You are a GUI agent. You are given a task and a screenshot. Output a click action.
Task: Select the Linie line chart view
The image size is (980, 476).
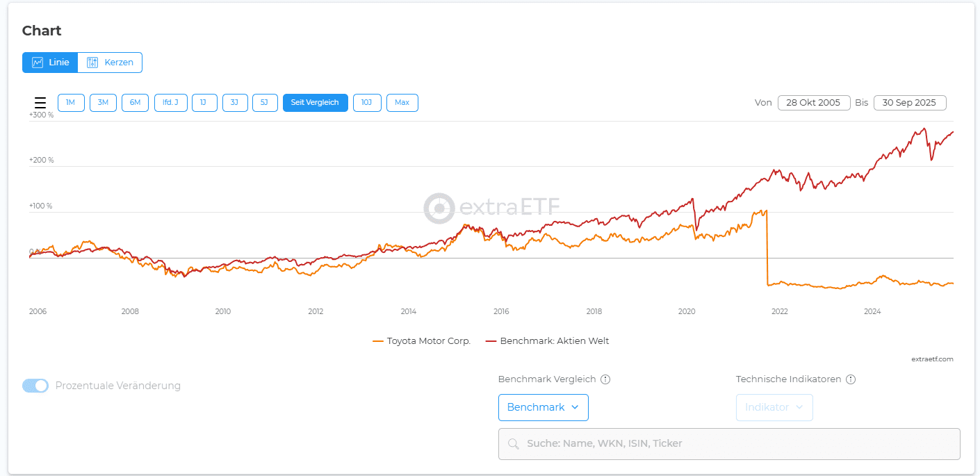(x=50, y=63)
